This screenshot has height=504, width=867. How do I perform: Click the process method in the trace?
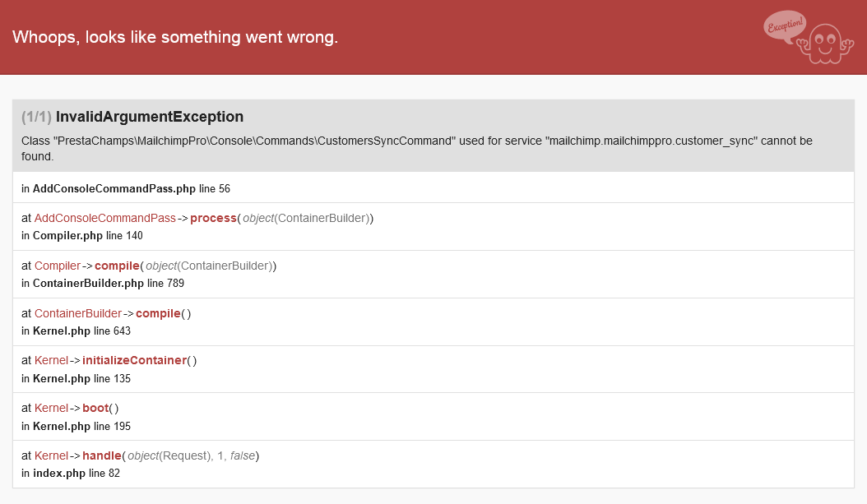[x=213, y=218]
